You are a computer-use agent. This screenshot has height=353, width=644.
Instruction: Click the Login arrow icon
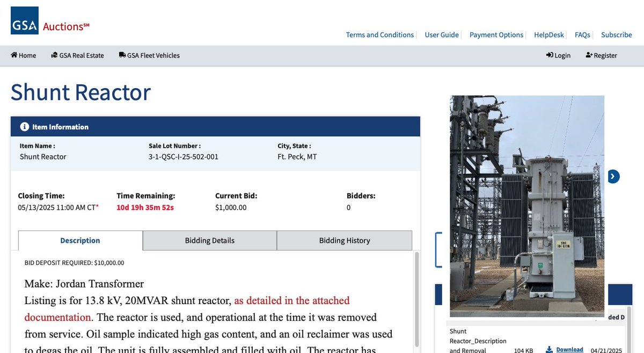pyautogui.click(x=550, y=55)
